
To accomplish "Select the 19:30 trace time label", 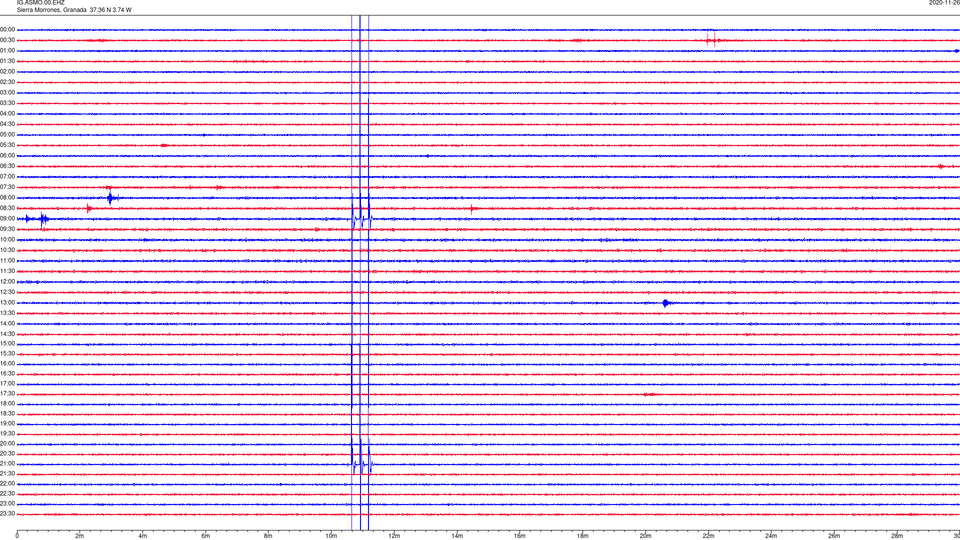I will [x=7, y=433].
